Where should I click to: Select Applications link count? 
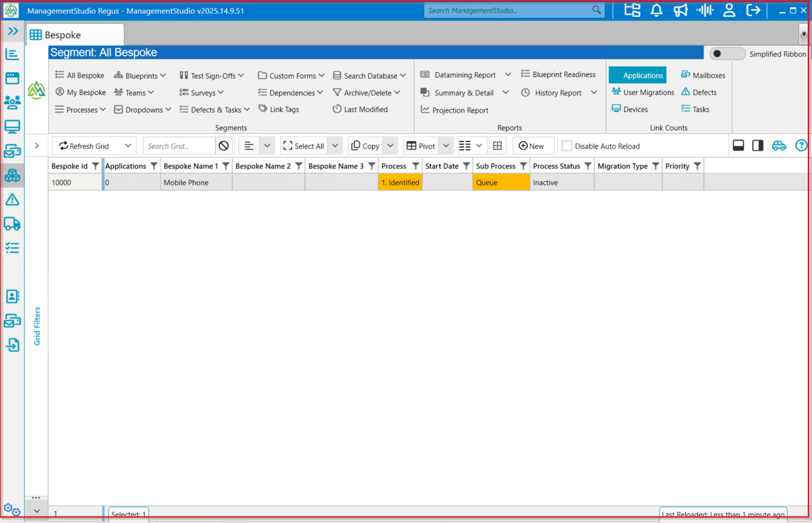coord(637,75)
